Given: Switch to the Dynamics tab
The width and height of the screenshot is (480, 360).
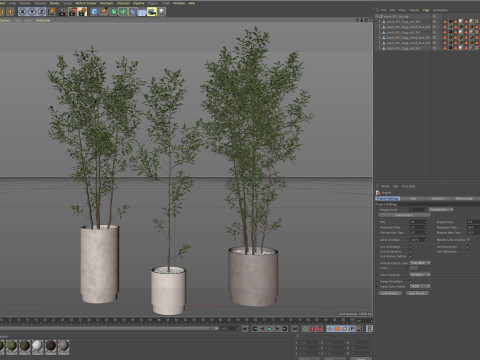Looking at the screenshot, I should coord(438,198).
